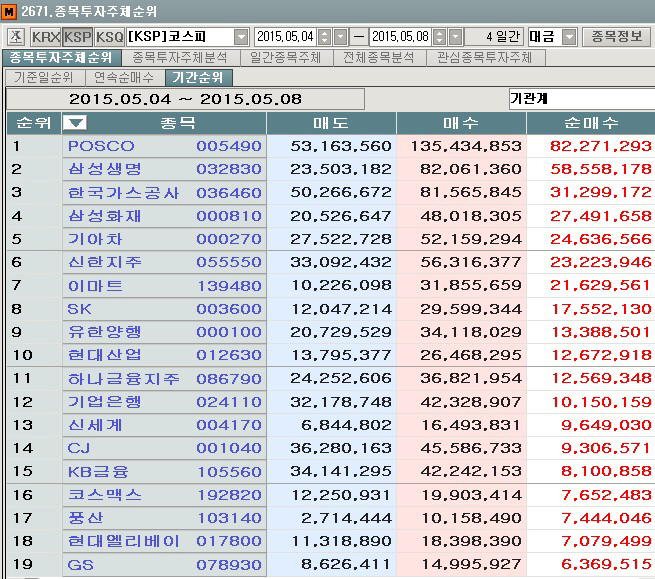Viewport: 655px width, 579px height.
Task: Select the 현대산업 stock name
Action: 105,355
